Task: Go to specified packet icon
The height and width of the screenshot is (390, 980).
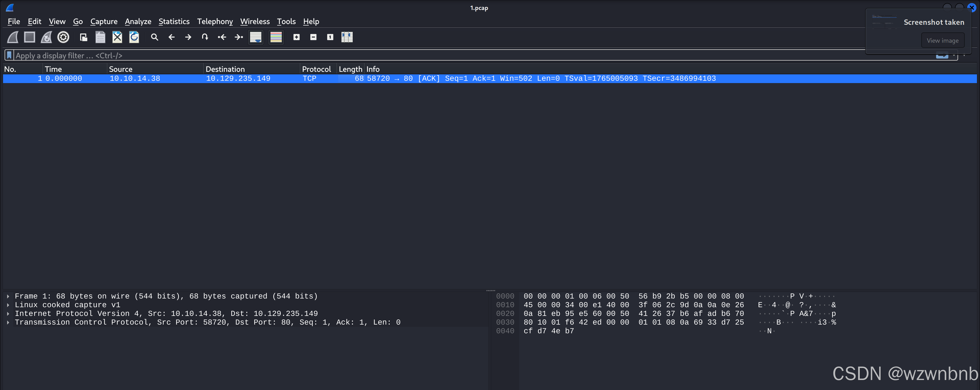Action: click(x=205, y=37)
